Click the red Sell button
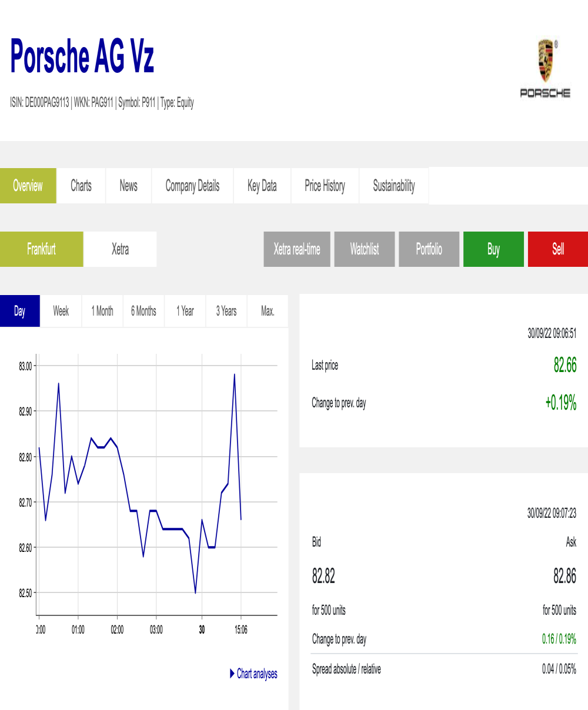The height and width of the screenshot is (710, 588). click(558, 249)
